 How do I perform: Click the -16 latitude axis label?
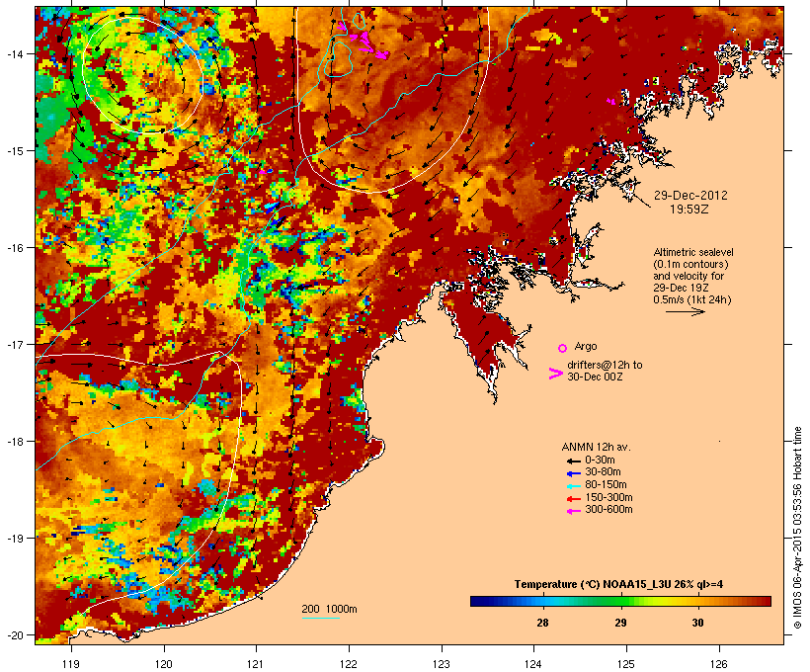click(15, 248)
